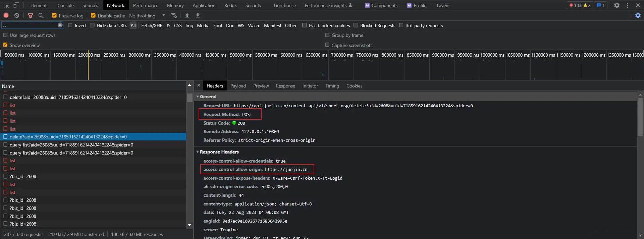Disable the Preserve log checkbox
This screenshot has width=644, height=239.
pyautogui.click(x=54, y=15)
